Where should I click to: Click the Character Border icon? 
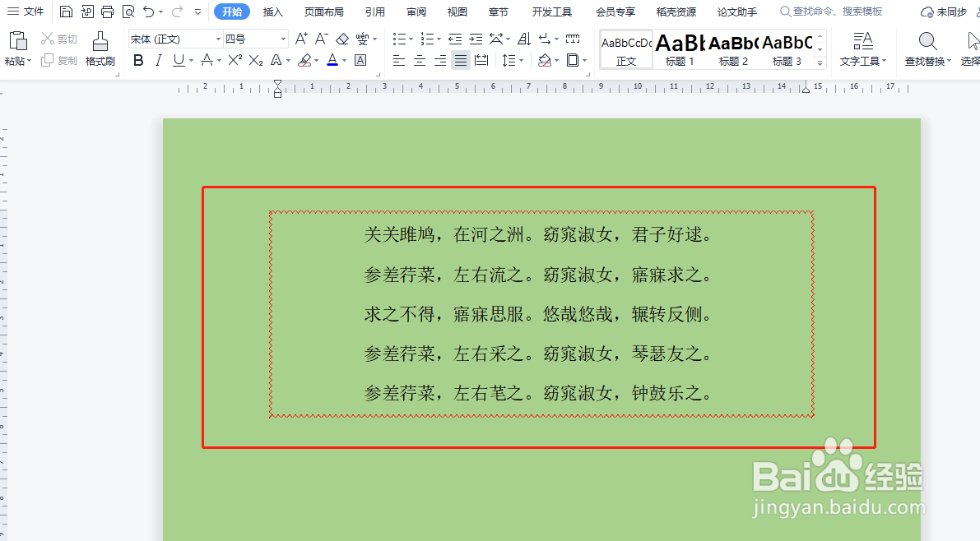tap(359, 60)
